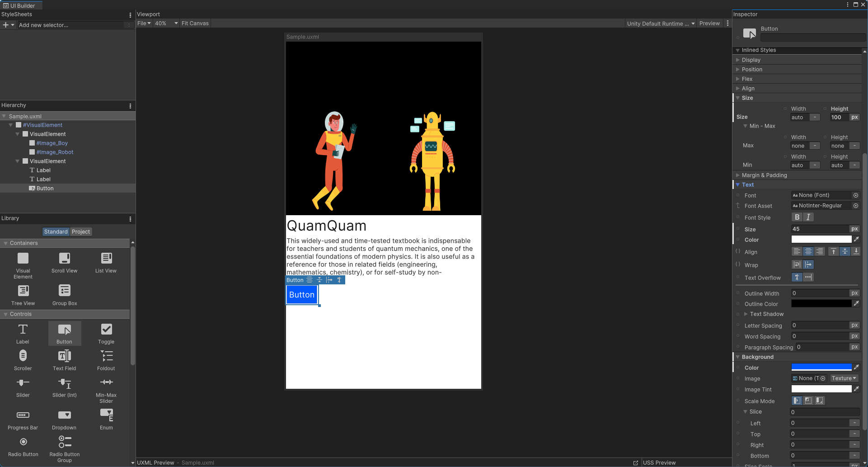Open the background color eyedropper
The image size is (868, 467).
tap(856, 368)
